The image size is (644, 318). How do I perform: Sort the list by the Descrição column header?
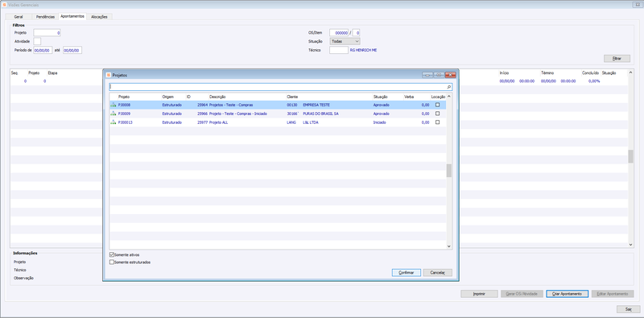217,97
